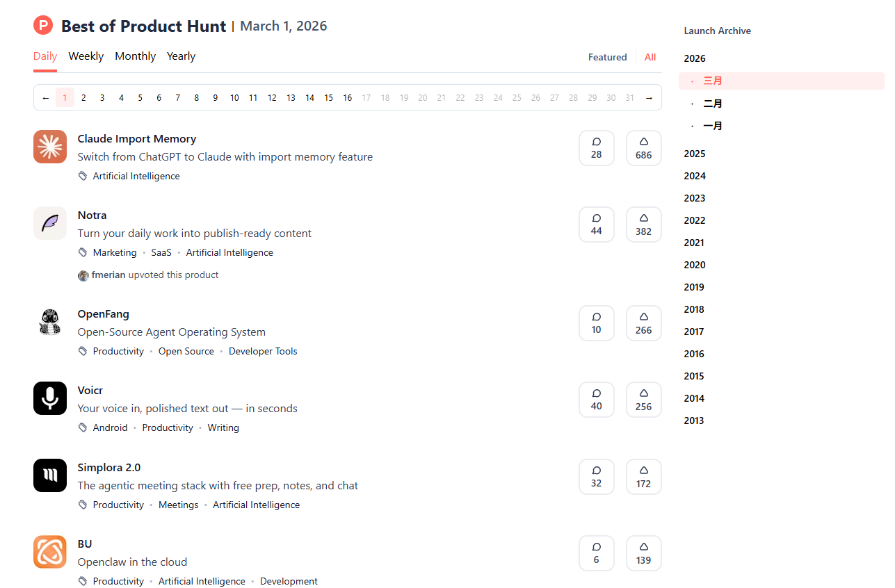Open the Claude Import Memory product icon

(50, 147)
